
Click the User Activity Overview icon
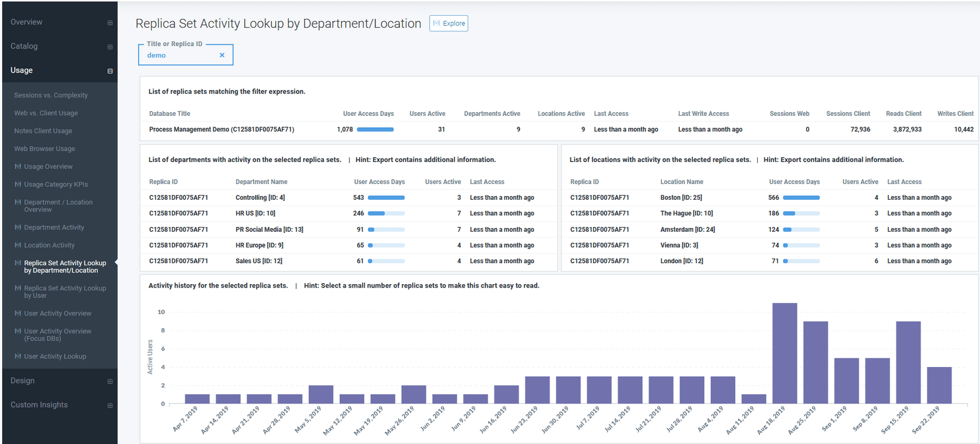coord(18,314)
